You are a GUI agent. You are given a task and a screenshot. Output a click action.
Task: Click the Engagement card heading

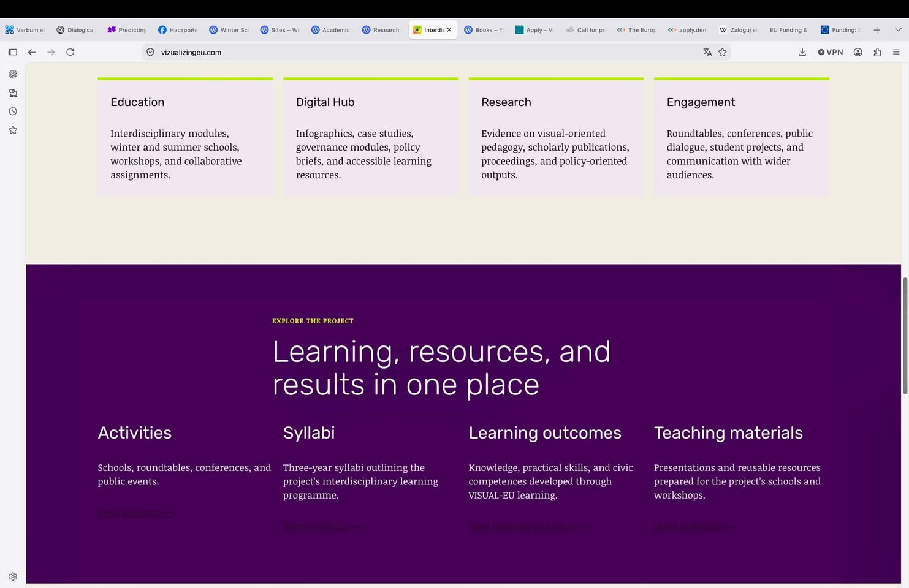pos(701,102)
